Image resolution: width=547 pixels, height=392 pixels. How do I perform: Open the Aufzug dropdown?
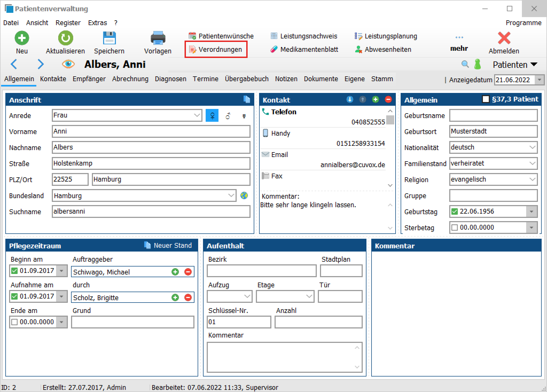(x=247, y=296)
